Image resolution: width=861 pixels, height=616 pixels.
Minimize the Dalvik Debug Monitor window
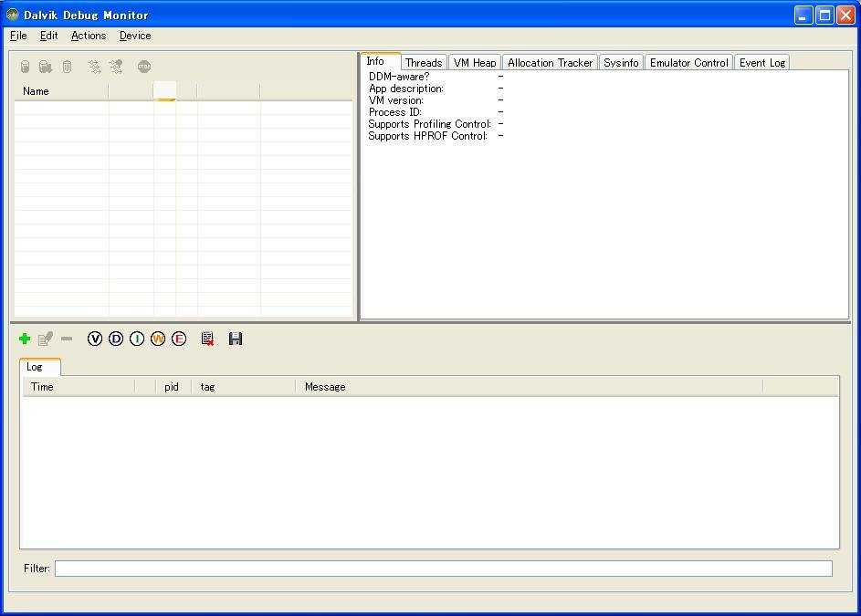click(803, 15)
